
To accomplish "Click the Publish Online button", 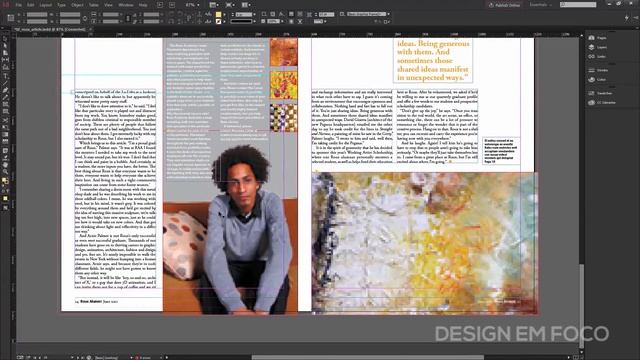I will pos(504,5).
